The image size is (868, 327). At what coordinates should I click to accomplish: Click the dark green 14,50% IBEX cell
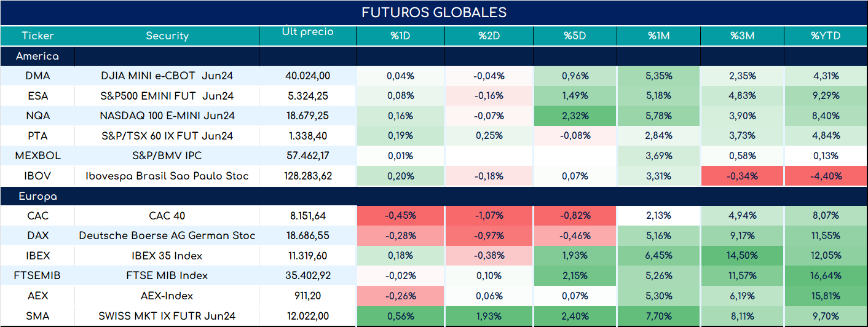742,256
